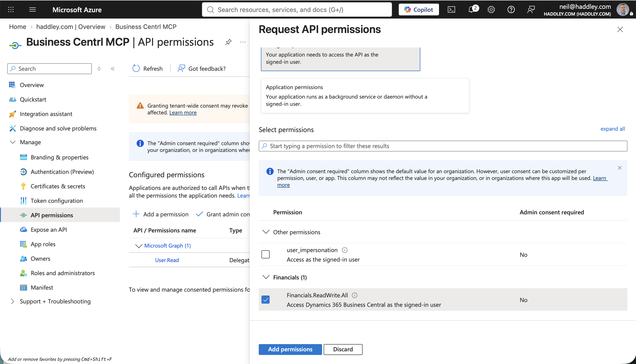The height and width of the screenshot is (364, 636).
Task: Open Quickstart in the sidebar
Action: pos(33,99)
